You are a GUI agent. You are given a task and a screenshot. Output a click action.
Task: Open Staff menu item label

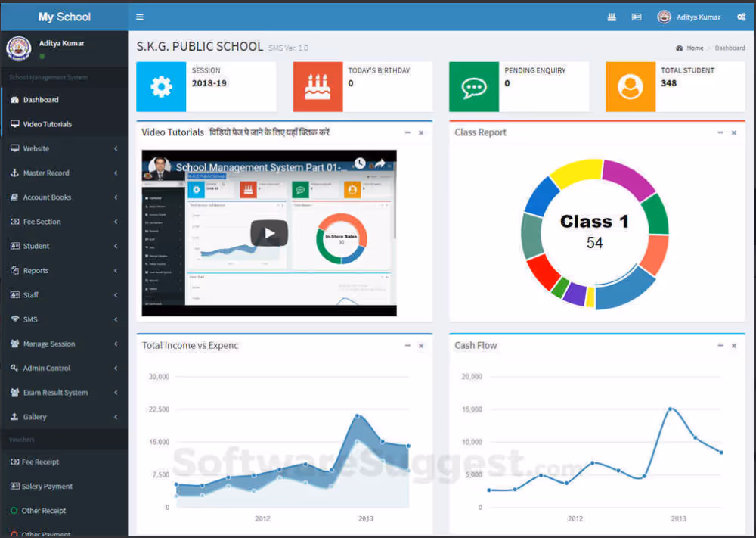[31, 295]
